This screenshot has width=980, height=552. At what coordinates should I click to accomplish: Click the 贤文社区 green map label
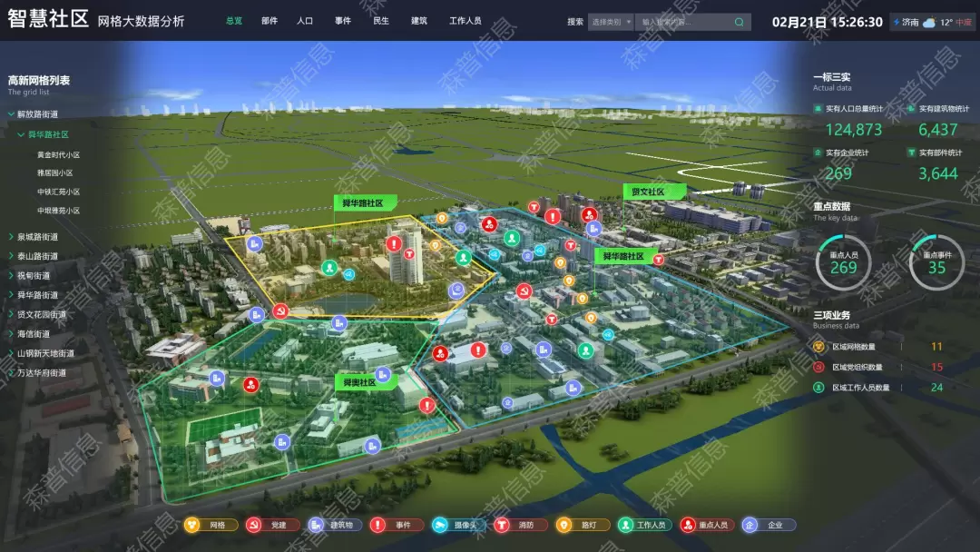(648, 192)
